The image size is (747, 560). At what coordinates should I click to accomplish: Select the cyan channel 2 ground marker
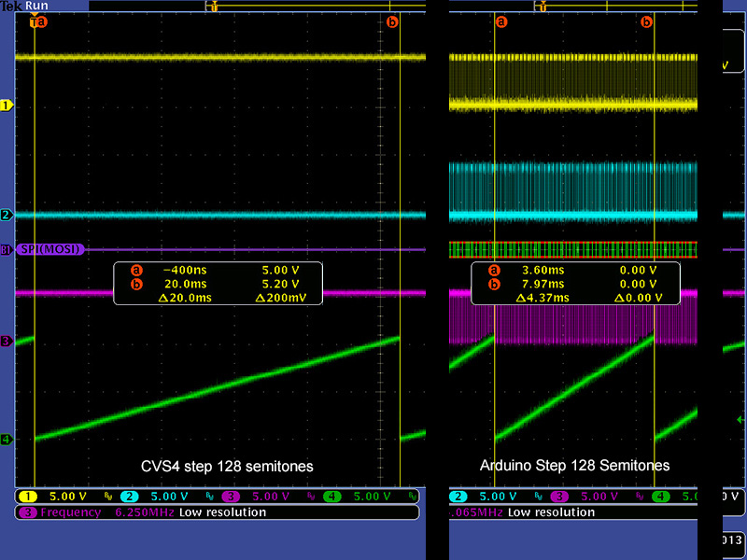6,216
